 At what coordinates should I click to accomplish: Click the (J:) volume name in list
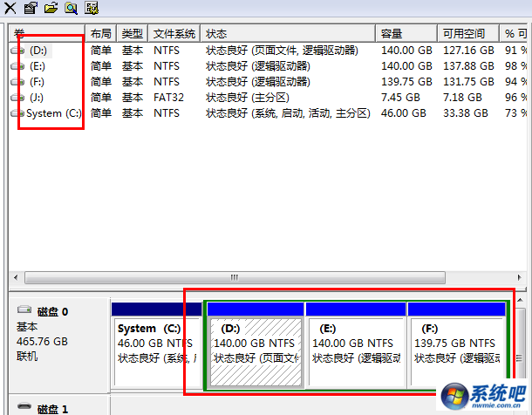point(37,98)
